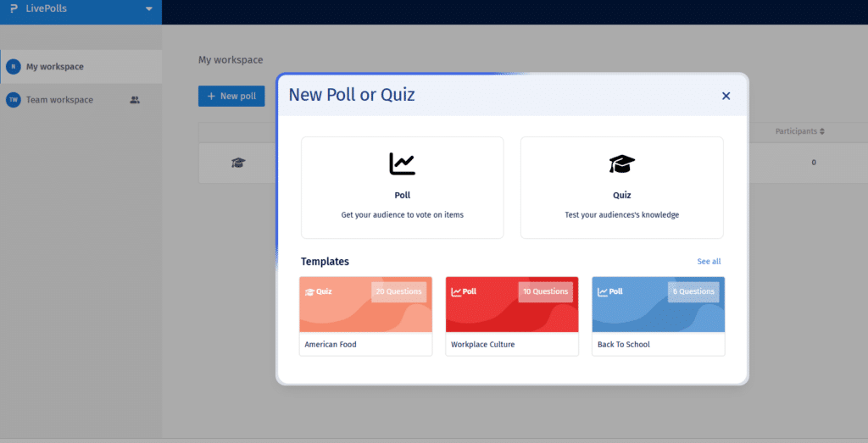Open the Workplace Culture poll template
The width and height of the screenshot is (868, 443).
coord(512,316)
